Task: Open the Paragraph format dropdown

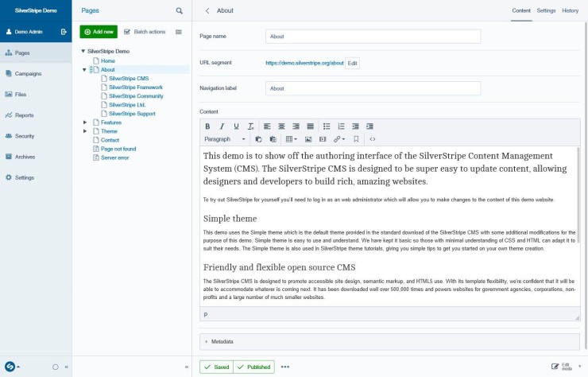Action: 225,139
